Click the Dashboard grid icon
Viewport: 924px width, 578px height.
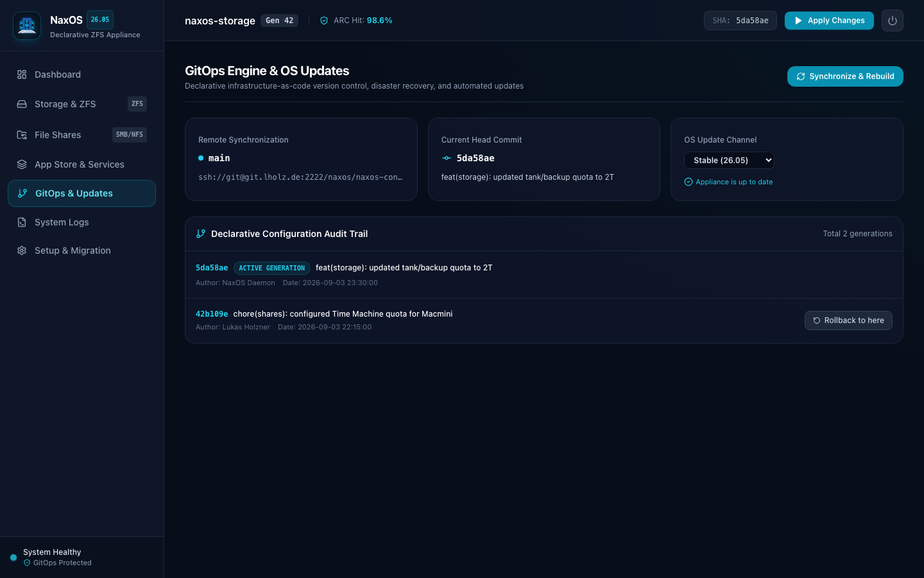[x=22, y=74]
